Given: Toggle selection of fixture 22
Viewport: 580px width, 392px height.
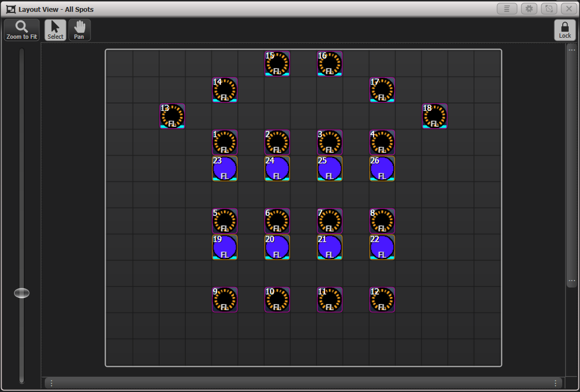Looking at the screenshot, I should pyautogui.click(x=382, y=247).
